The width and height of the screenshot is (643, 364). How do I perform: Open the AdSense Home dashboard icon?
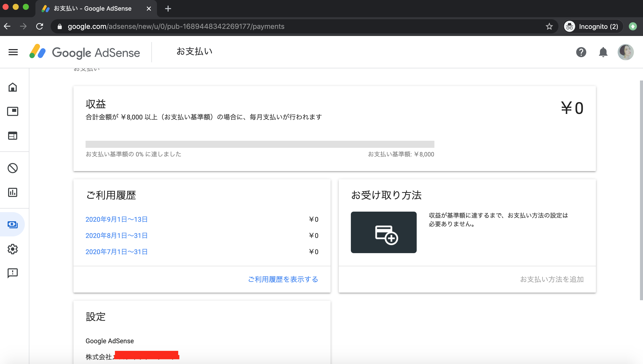coord(12,87)
